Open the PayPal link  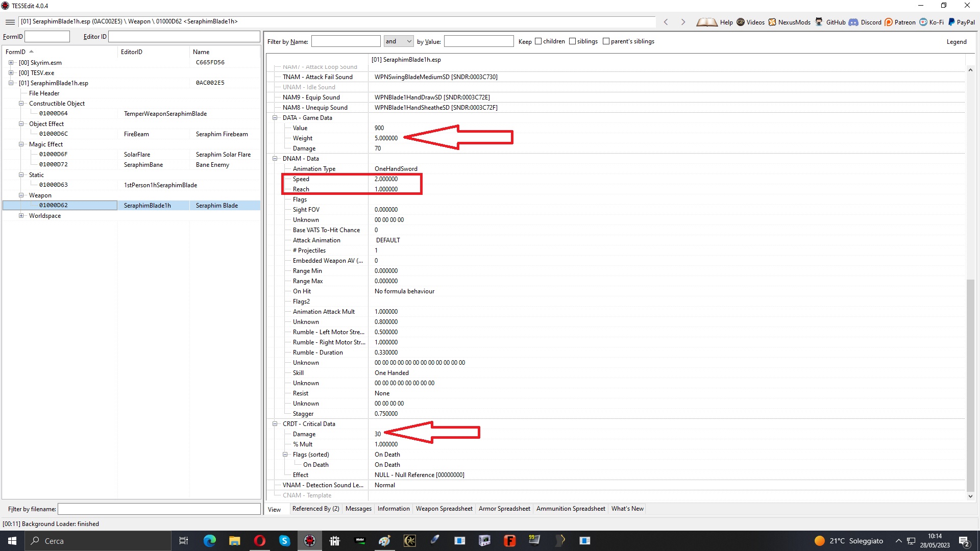(x=962, y=22)
